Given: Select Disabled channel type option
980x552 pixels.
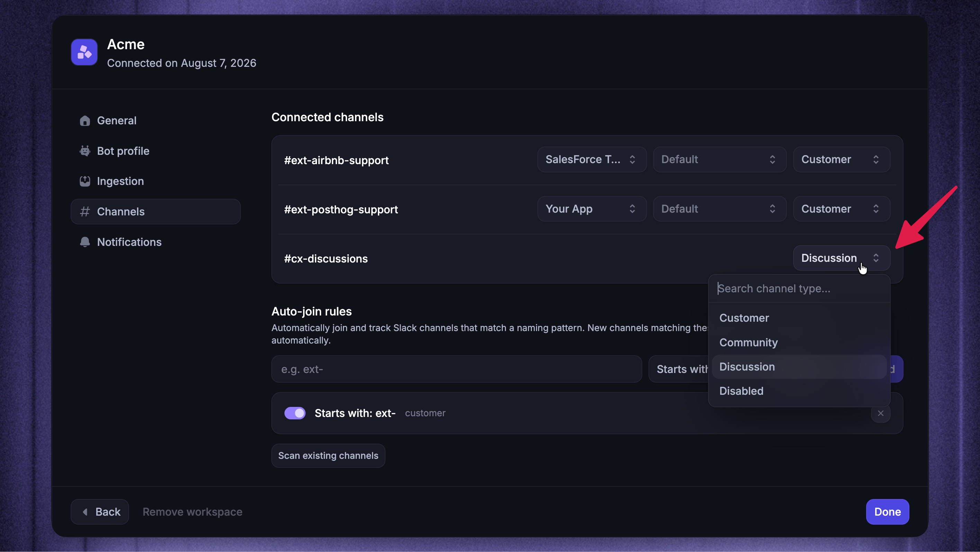Looking at the screenshot, I should (x=799, y=391).
